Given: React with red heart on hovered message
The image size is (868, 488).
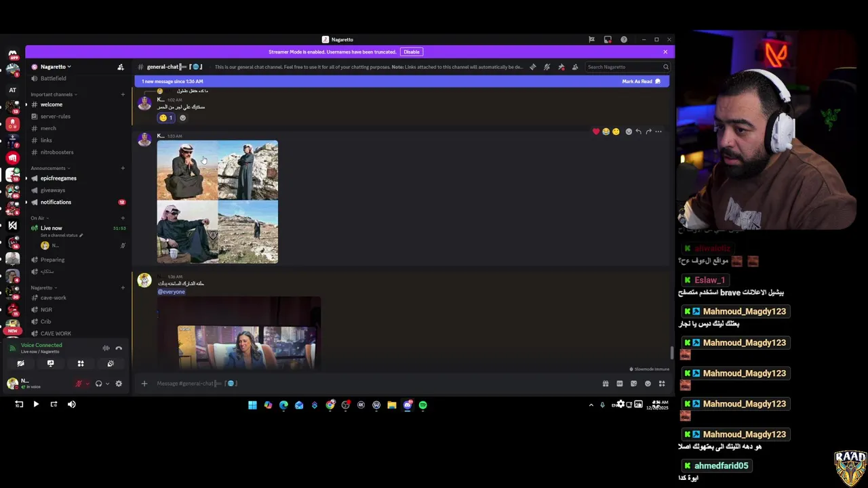Looking at the screenshot, I should (596, 131).
